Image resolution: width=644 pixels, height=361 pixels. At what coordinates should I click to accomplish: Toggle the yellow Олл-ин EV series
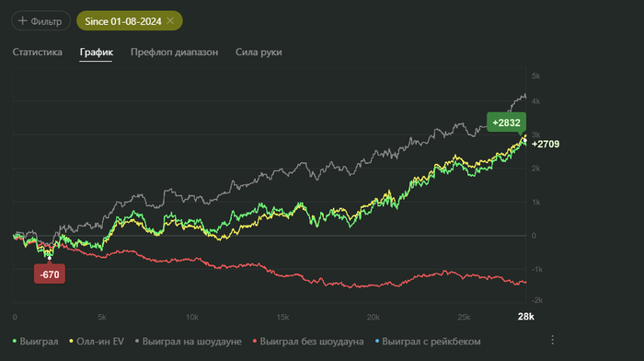tap(97, 342)
